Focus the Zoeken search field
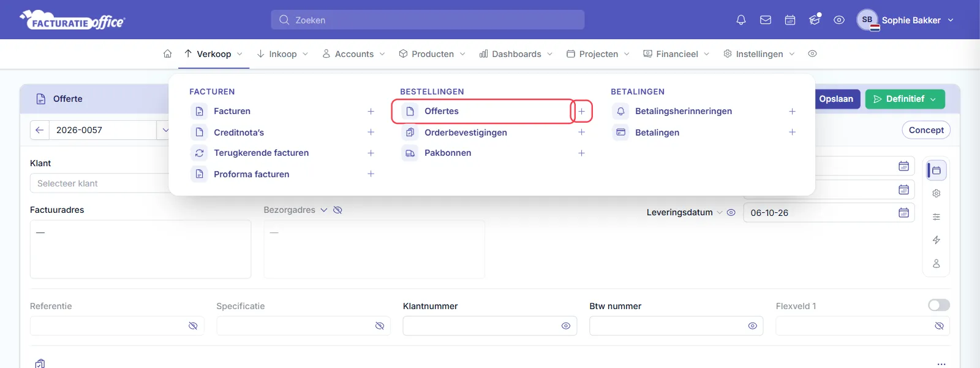 tap(428, 20)
